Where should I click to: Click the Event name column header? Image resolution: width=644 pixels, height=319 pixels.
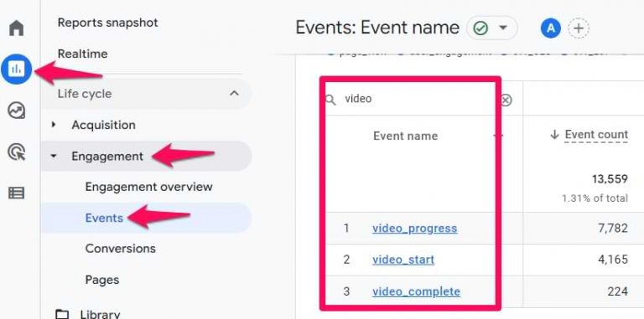click(405, 136)
